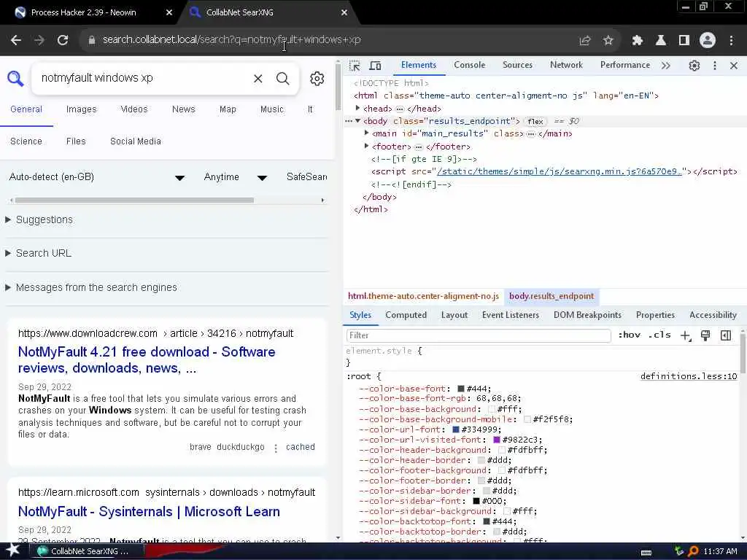
Task: Share this page icon in address bar
Action: point(584,41)
